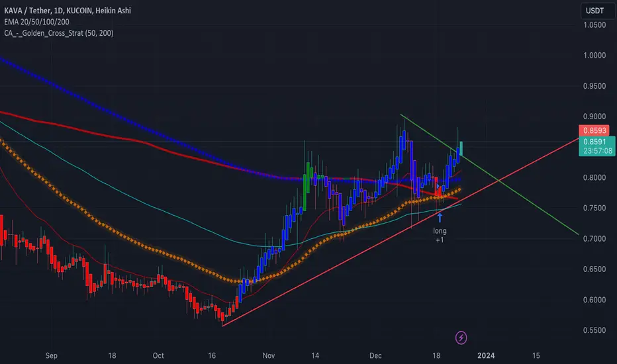
Task: Click the 2024 date axis label
Action: pos(486,356)
